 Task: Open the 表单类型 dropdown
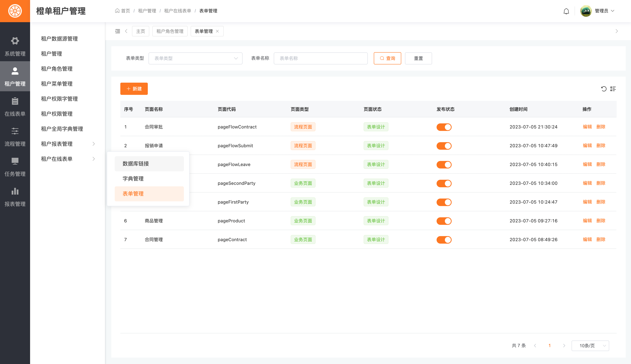point(195,58)
